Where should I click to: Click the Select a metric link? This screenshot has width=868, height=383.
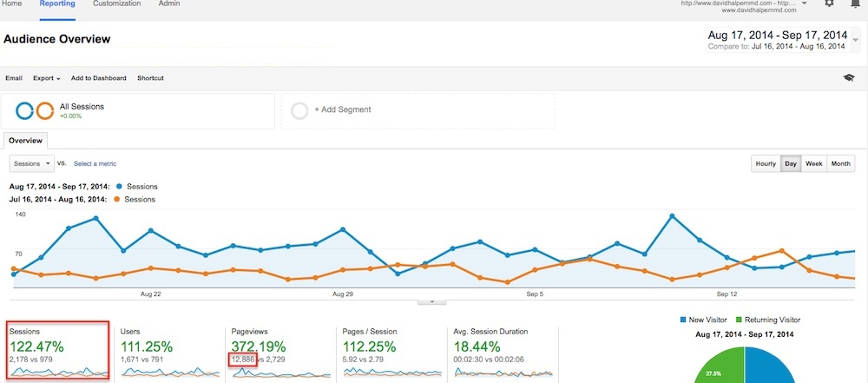95,163
